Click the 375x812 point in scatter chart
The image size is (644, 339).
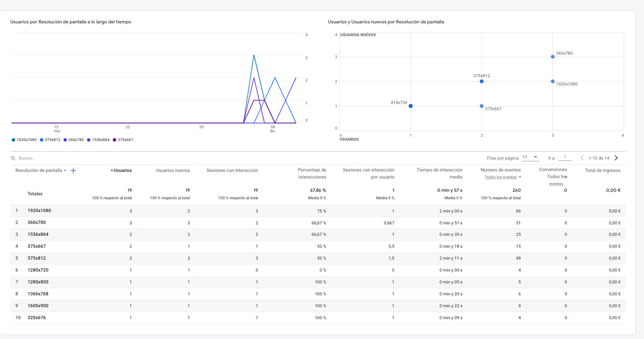click(x=482, y=81)
